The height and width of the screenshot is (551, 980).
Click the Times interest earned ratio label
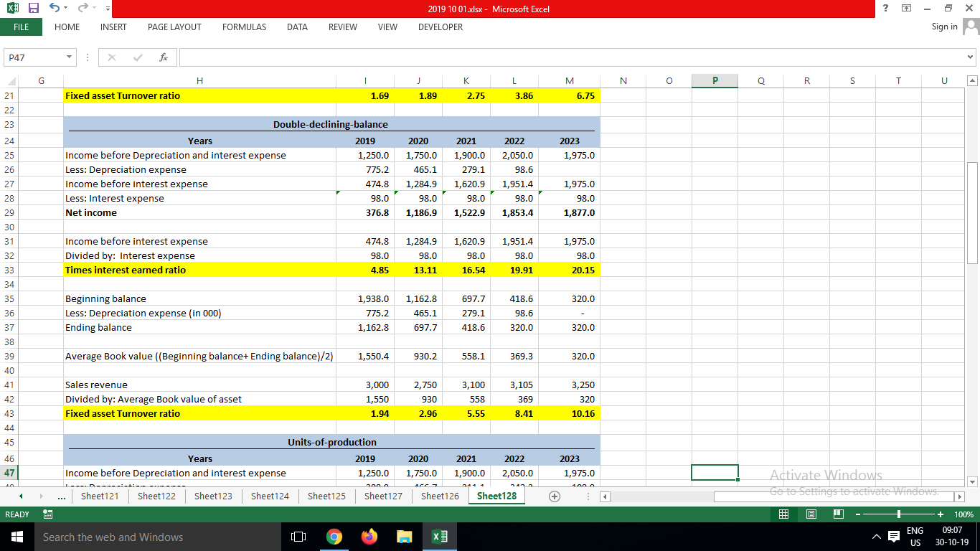tap(126, 270)
